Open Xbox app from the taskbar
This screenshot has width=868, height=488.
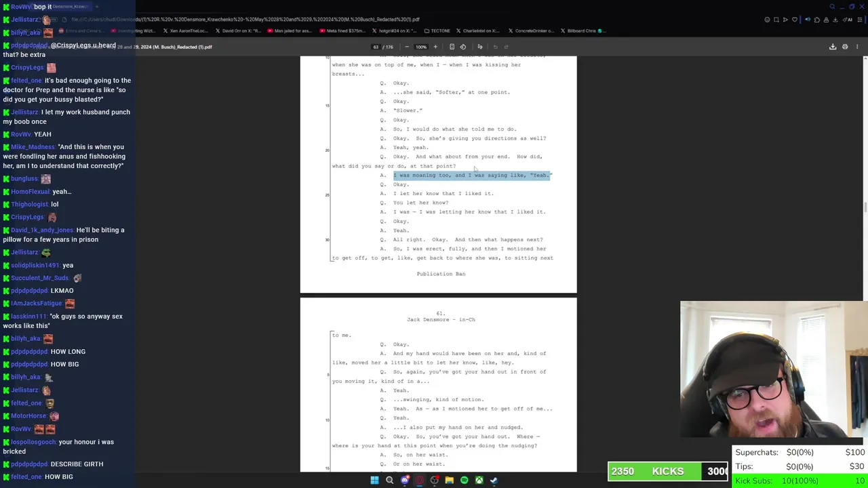point(479,481)
